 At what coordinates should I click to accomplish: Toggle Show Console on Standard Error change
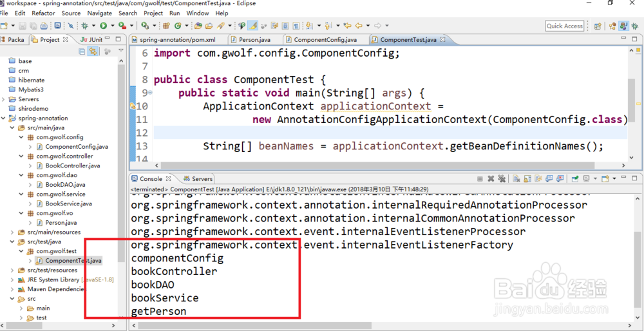pyautogui.click(x=560, y=178)
